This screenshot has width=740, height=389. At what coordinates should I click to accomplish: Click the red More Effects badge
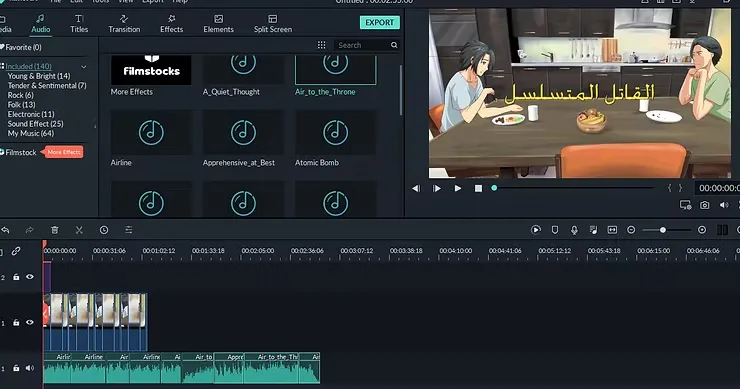(63, 152)
